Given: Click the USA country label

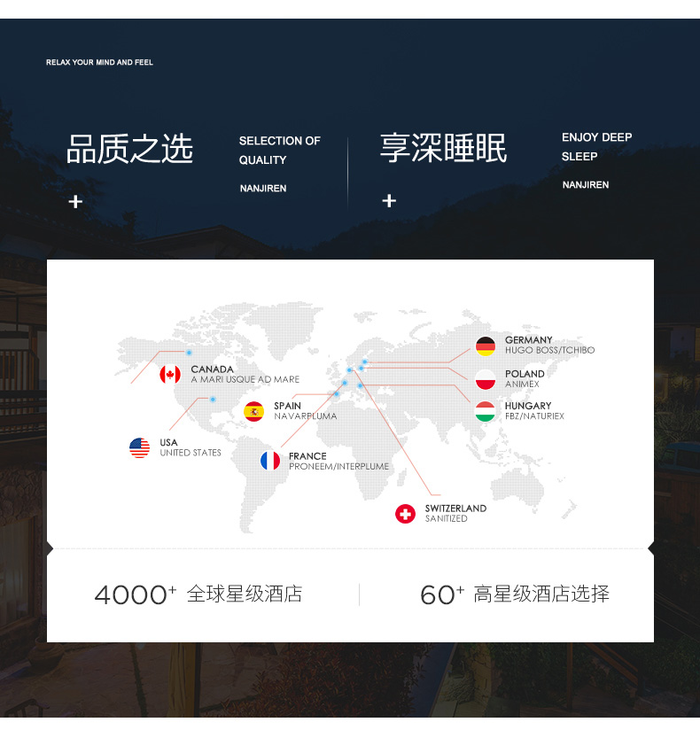Looking at the screenshot, I should tap(168, 442).
